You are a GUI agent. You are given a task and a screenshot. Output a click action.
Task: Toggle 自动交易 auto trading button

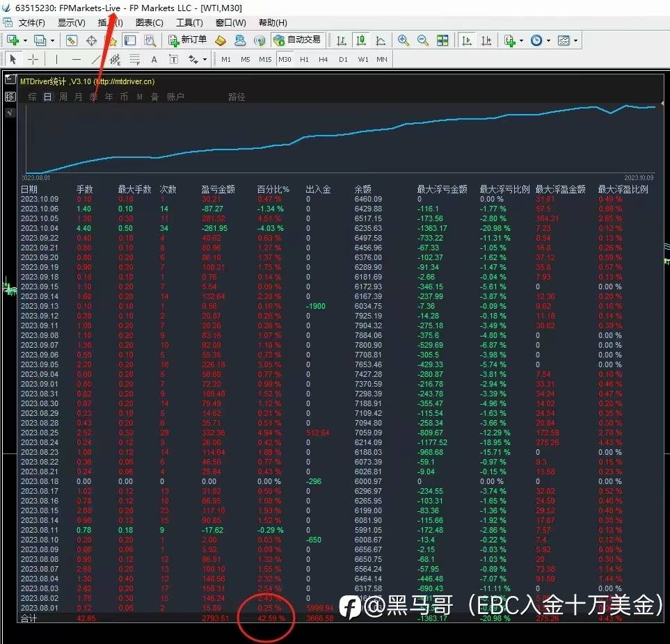[297, 40]
